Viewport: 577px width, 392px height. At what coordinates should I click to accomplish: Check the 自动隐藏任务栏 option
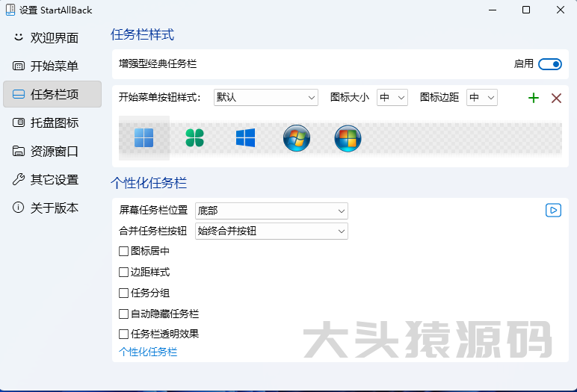(124, 314)
